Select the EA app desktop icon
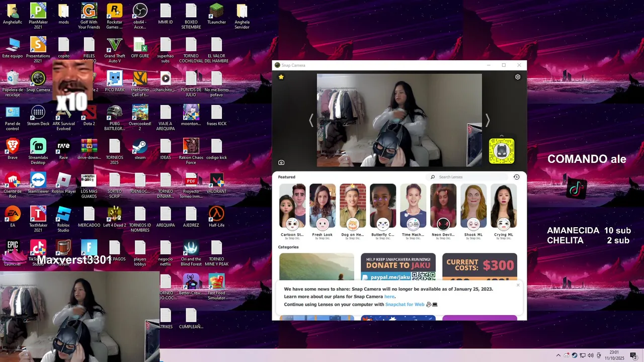Viewport: 644px width, 362px height. [13, 216]
